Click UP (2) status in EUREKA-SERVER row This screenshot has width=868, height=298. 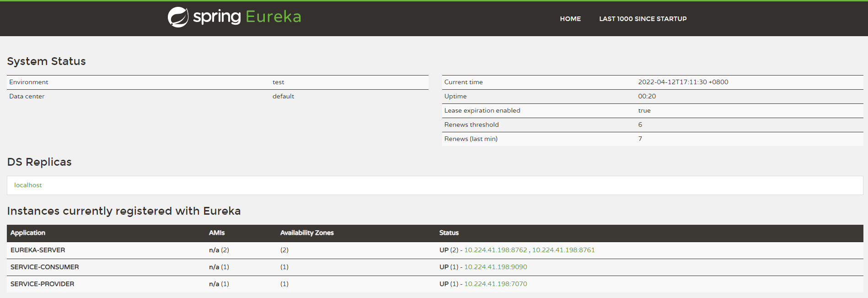(x=449, y=250)
